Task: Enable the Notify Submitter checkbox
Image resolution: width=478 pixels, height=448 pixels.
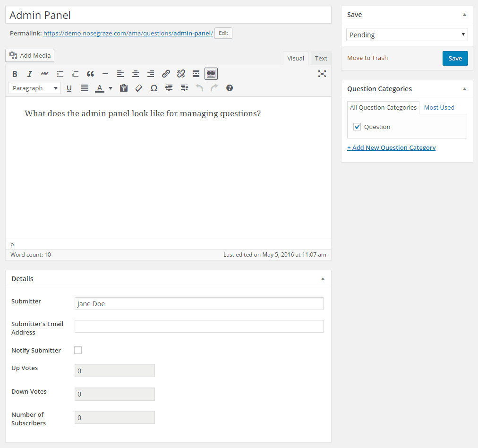Action: pos(78,350)
